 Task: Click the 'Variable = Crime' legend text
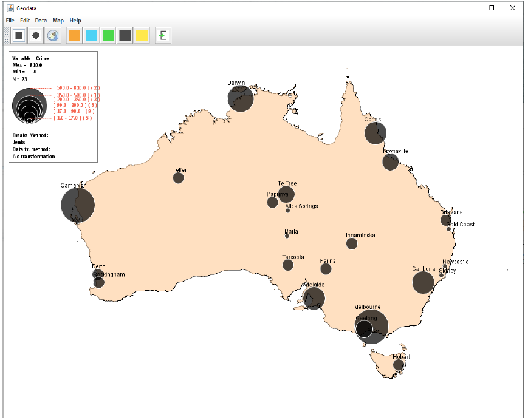30,58
